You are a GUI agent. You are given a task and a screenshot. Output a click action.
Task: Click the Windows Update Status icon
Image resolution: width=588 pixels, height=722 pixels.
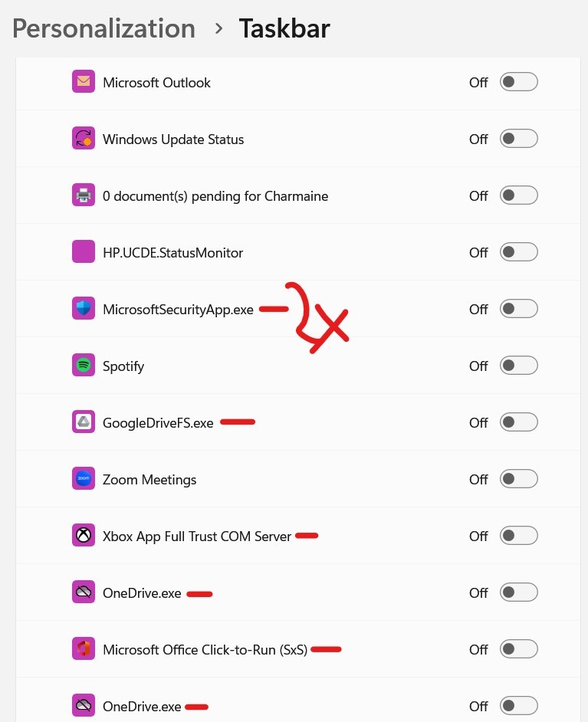[83, 139]
